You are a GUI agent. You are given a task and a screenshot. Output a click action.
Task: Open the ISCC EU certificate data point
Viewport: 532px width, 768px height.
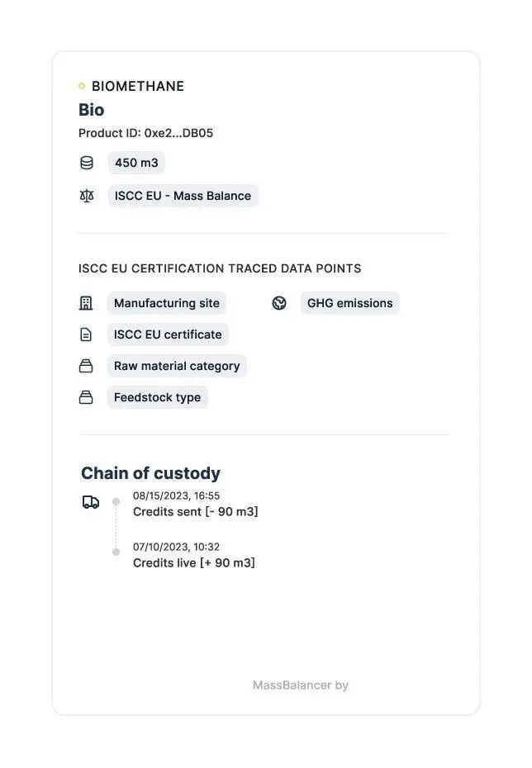point(168,334)
